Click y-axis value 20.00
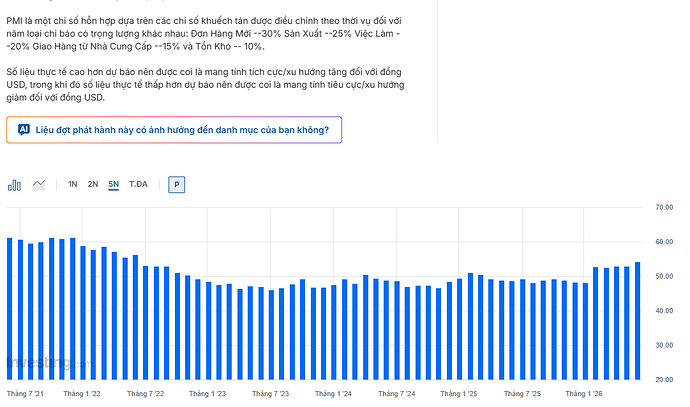Viewport: 690px width, 407px height. 664,380
